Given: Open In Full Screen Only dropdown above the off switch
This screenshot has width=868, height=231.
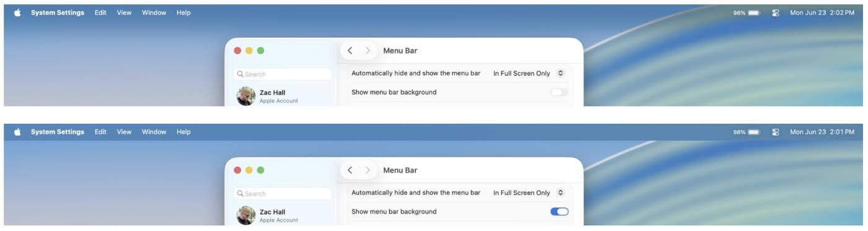Looking at the screenshot, I should point(529,73).
